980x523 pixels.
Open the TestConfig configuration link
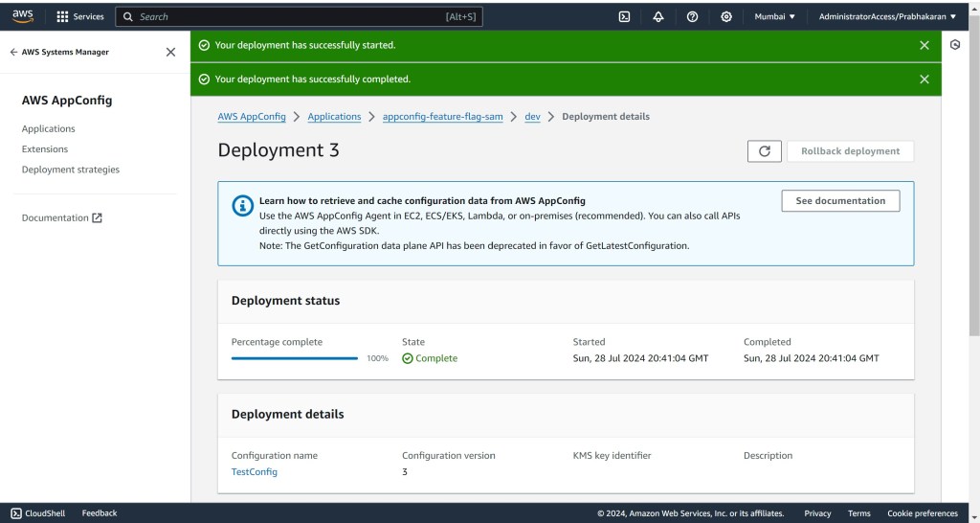[x=255, y=472]
